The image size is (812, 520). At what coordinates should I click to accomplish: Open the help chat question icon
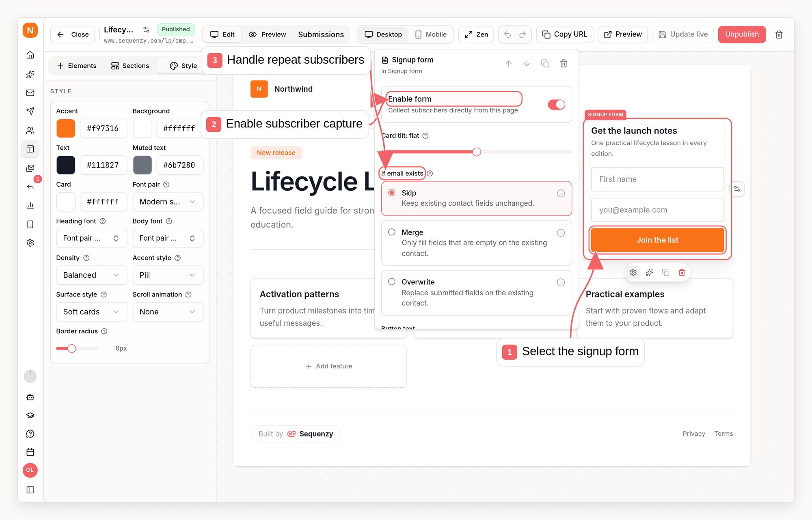[30, 434]
